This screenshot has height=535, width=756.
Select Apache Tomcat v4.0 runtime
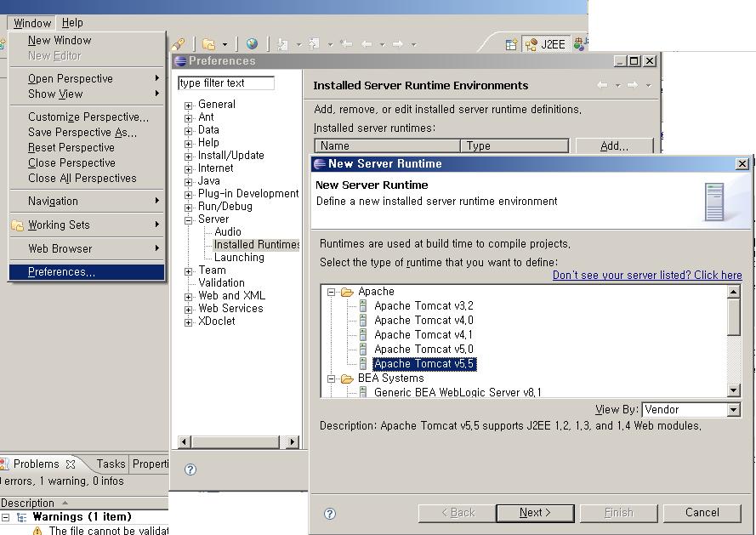click(423, 321)
